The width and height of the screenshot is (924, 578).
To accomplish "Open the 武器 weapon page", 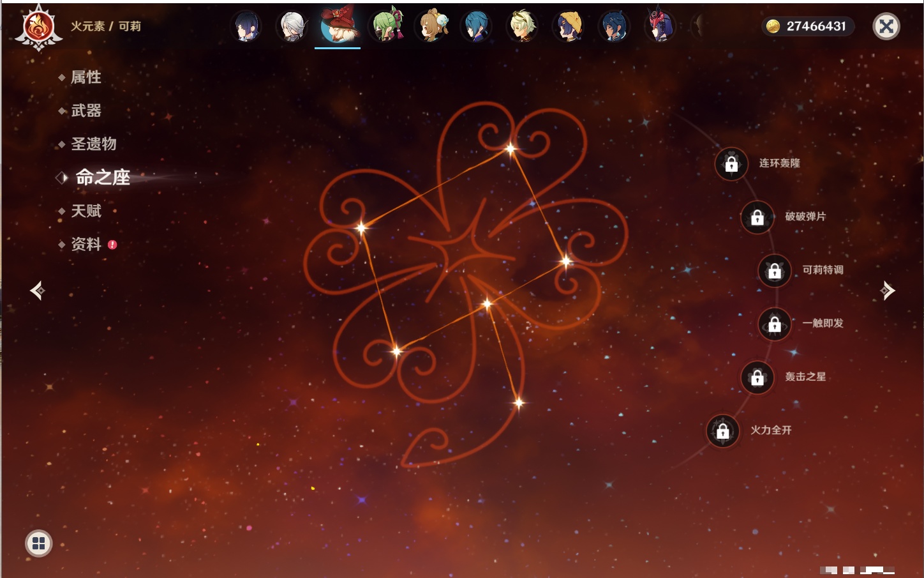I will pyautogui.click(x=86, y=110).
